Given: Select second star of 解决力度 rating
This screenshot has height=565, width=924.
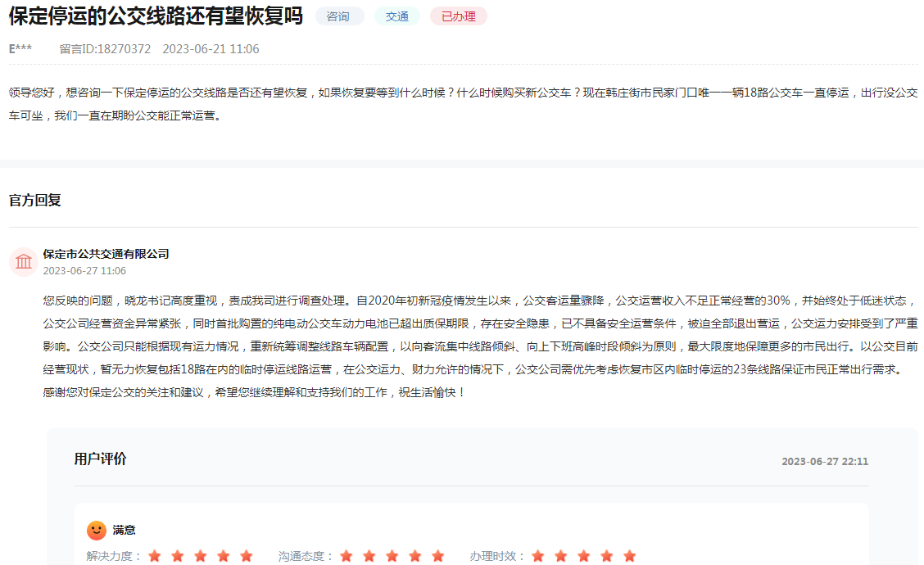Looking at the screenshot, I should point(178,556).
